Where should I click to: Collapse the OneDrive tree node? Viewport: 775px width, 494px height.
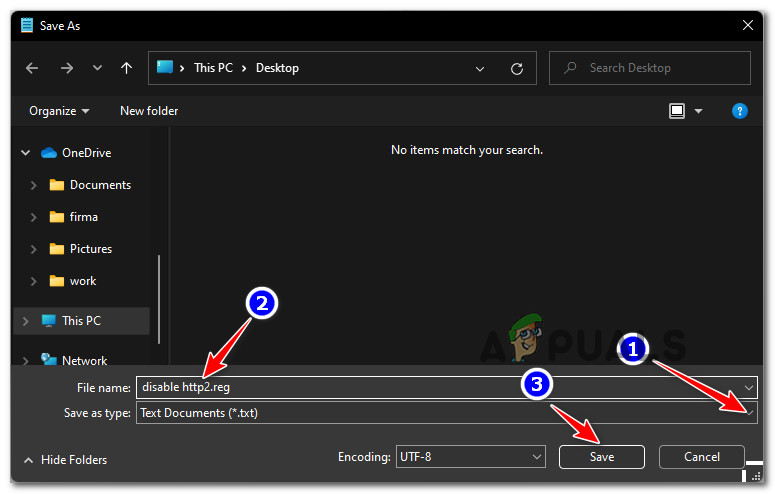26,153
